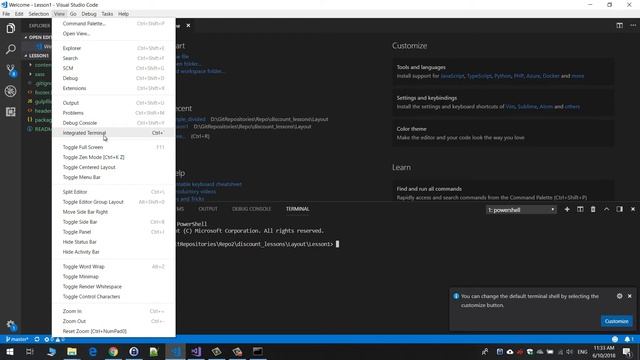Click the clock in system tray
The image size is (640, 360).
(604, 352)
